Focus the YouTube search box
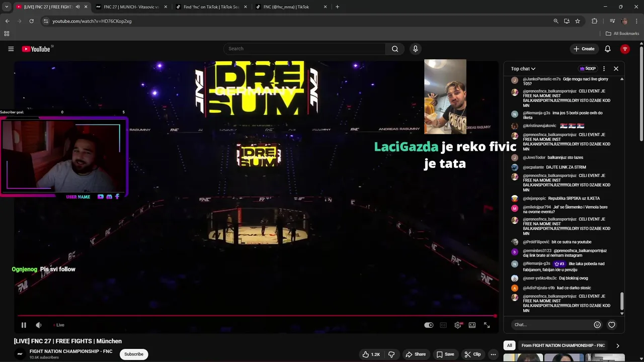 coord(305,49)
